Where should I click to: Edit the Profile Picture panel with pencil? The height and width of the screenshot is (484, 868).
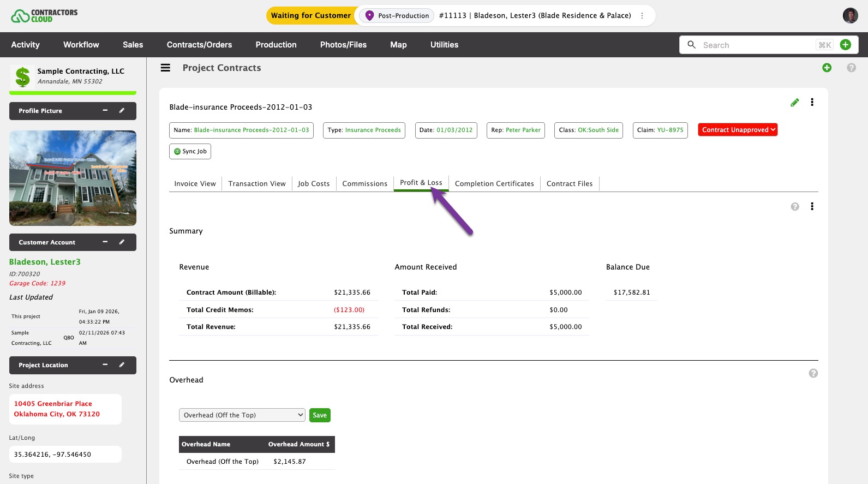coord(122,111)
